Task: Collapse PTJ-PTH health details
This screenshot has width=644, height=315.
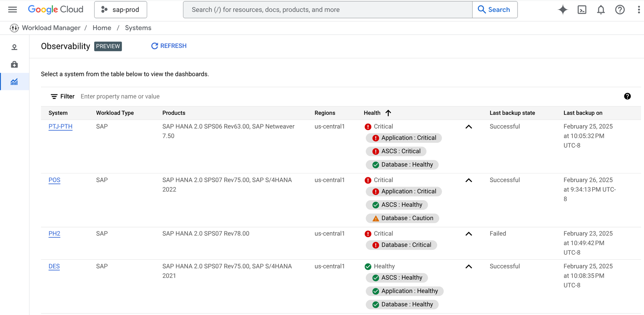Action: tap(469, 127)
